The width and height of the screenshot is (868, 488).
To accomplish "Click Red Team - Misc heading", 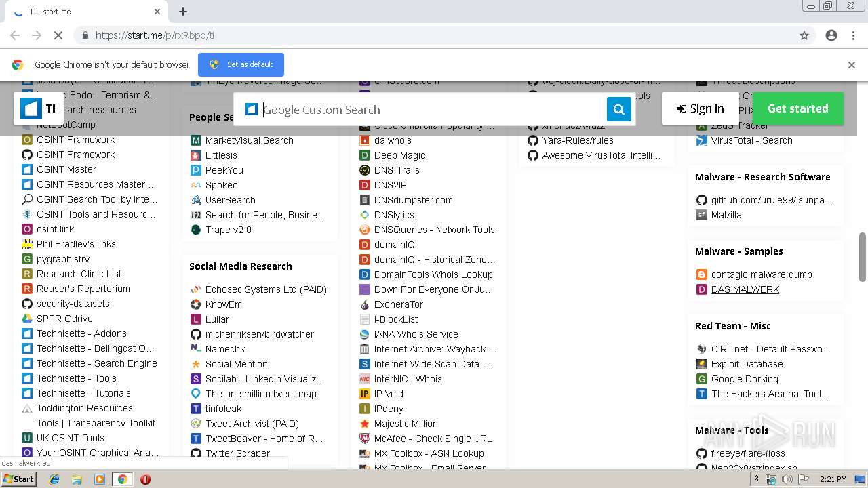I will 732,326.
